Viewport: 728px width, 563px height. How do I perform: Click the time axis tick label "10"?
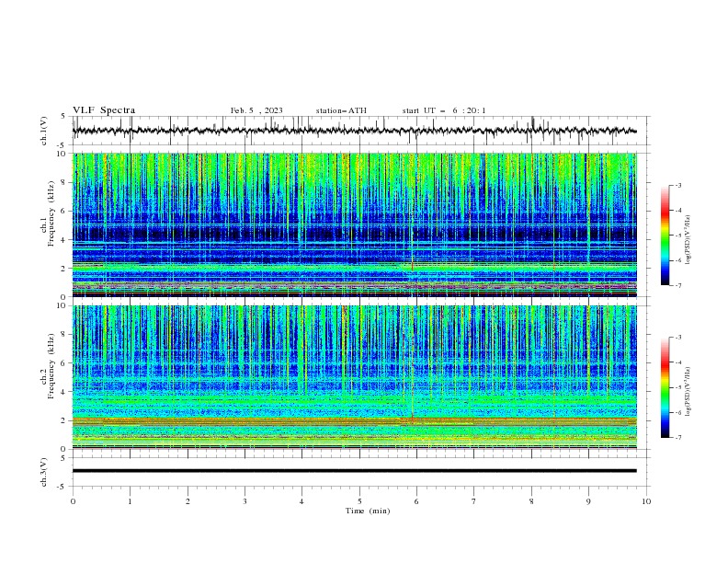coord(646,501)
